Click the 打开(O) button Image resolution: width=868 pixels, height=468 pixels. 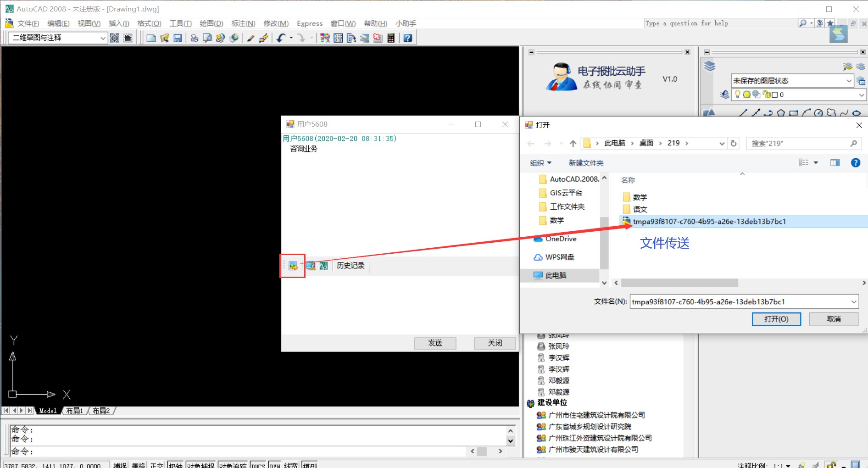click(776, 319)
